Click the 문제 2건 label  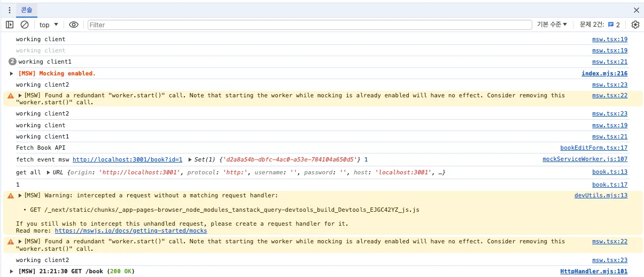[592, 25]
